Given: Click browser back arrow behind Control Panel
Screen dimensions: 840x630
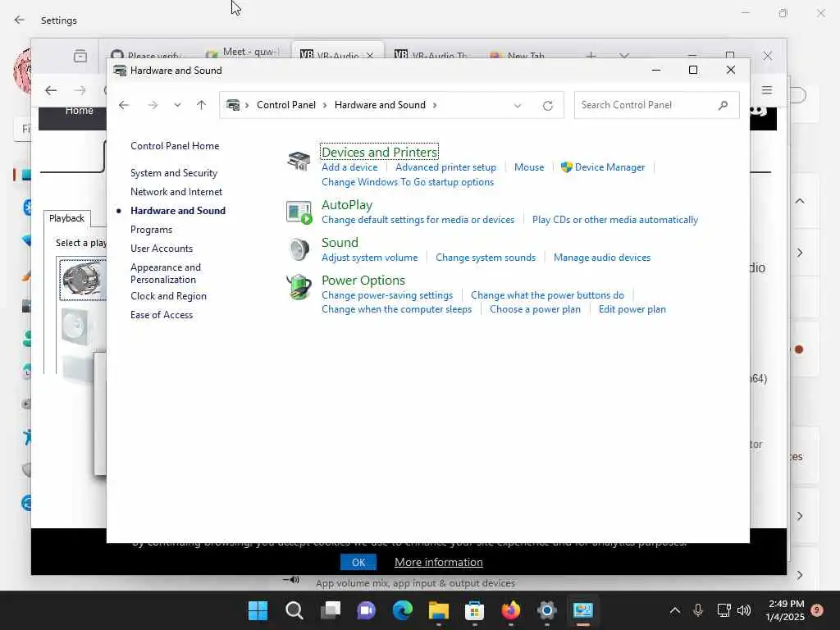Looking at the screenshot, I should [x=51, y=90].
